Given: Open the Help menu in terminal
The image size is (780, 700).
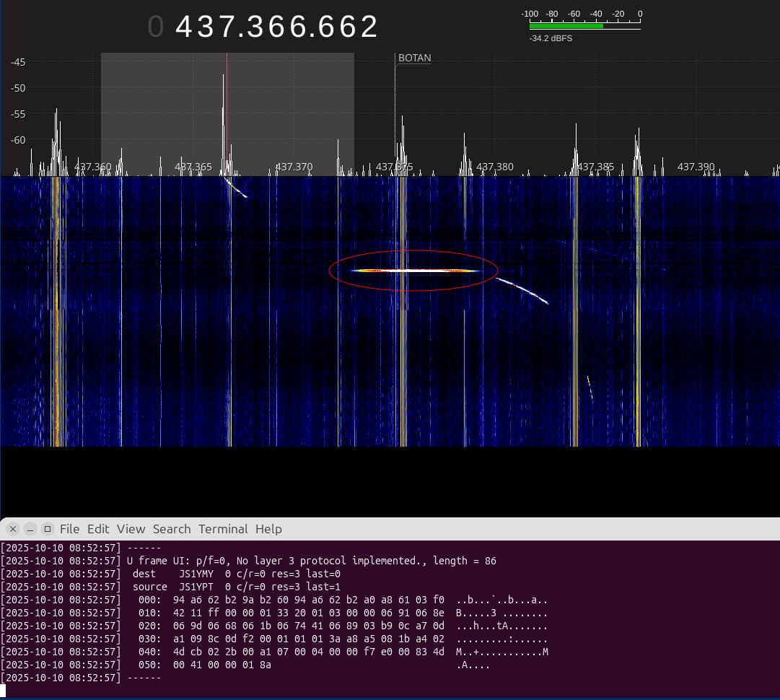Looking at the screenshot, I should point(268,529).
